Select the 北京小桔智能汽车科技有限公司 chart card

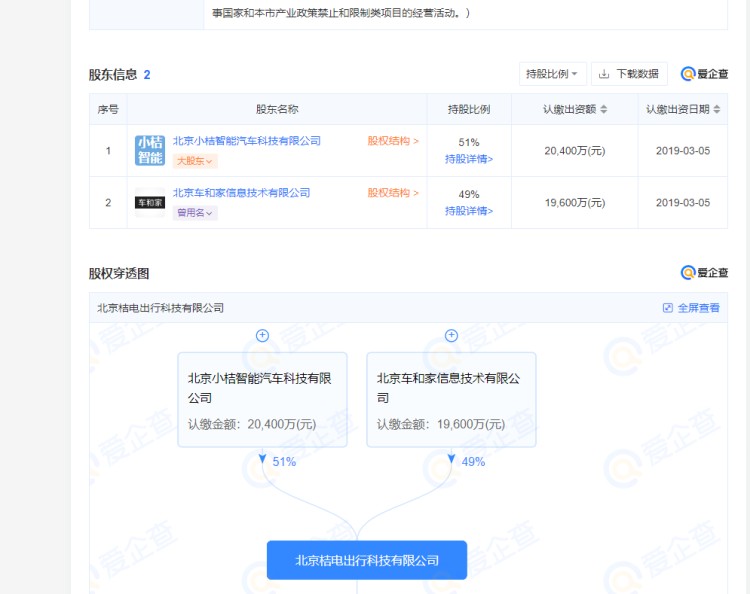262,400
